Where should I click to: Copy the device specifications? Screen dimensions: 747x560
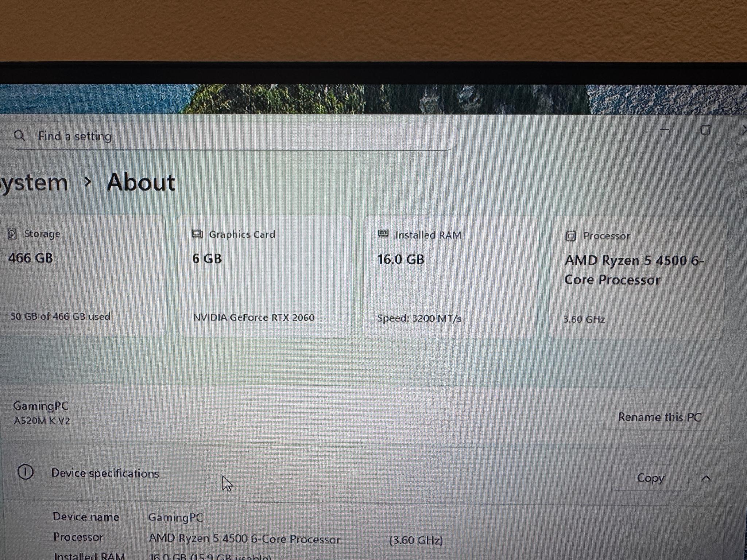(650, 478)
